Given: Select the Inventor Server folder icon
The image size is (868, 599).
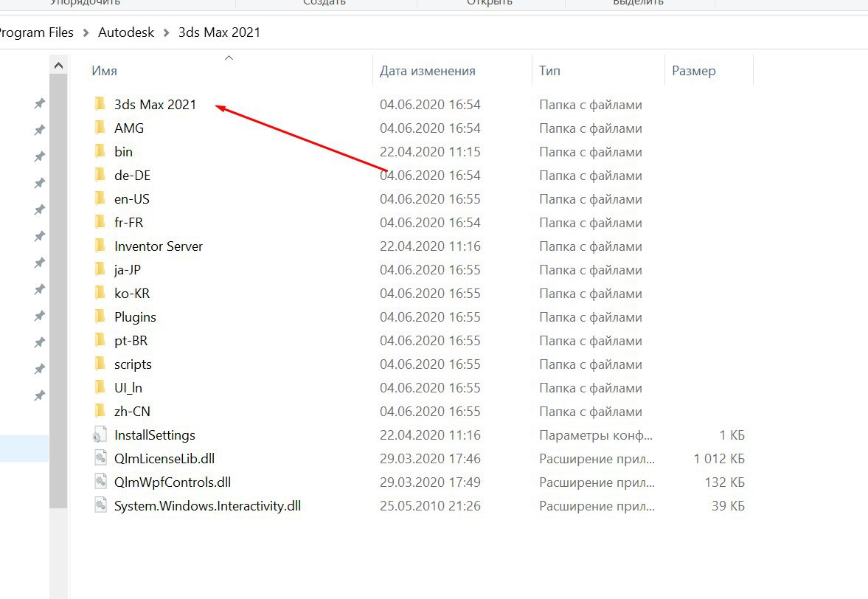Looking at the screenshot, I should click(x=100, y=246).
